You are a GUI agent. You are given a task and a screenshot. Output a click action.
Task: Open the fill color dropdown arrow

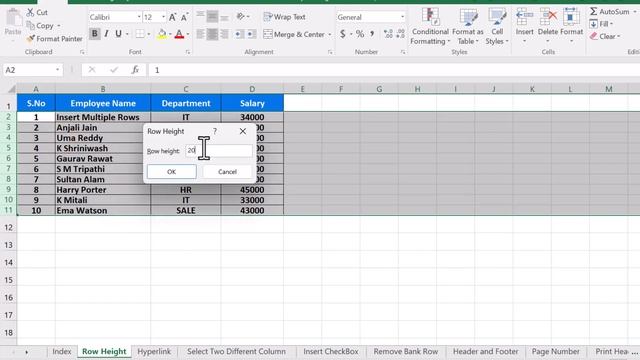(170, 34)
